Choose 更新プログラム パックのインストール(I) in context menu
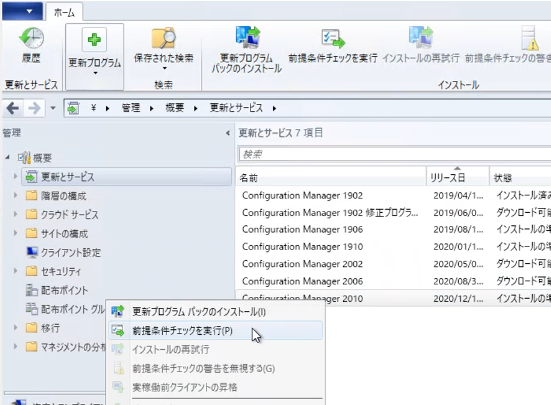 pyautogui.click(x=215, y=312)
